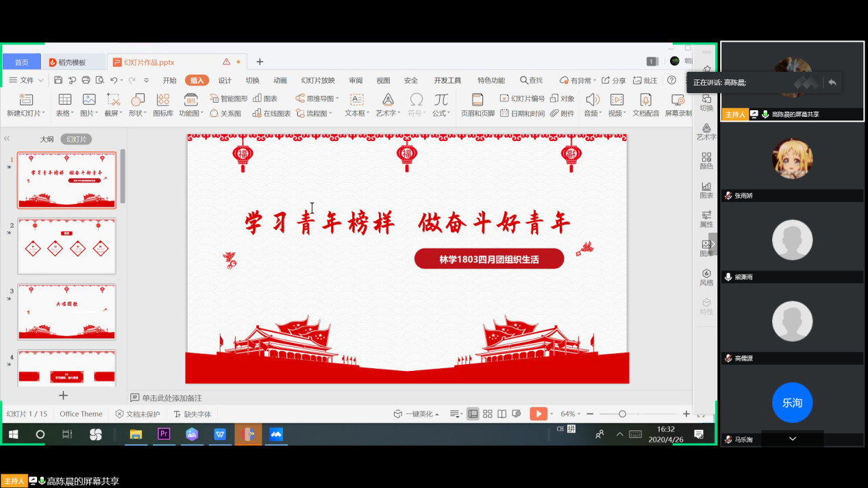Viewport: 868px width, 488px height.
Task: Click the 艺术字 word art icon in ribbon
Action: pyautogui.click(x=388, y=100)
